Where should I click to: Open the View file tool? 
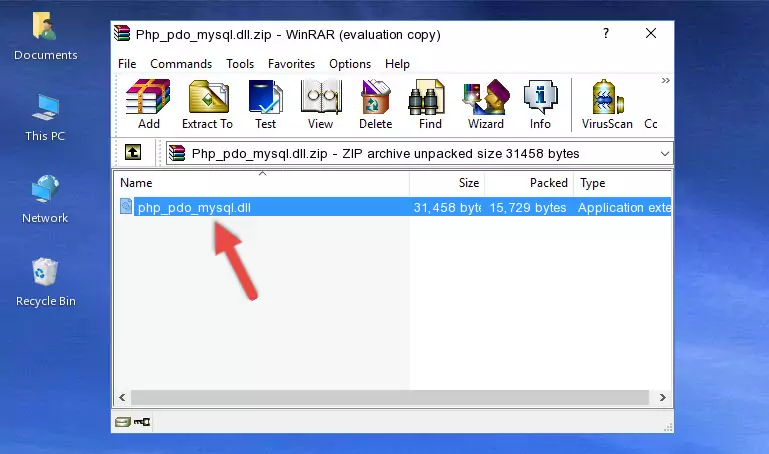pos(321,104)
